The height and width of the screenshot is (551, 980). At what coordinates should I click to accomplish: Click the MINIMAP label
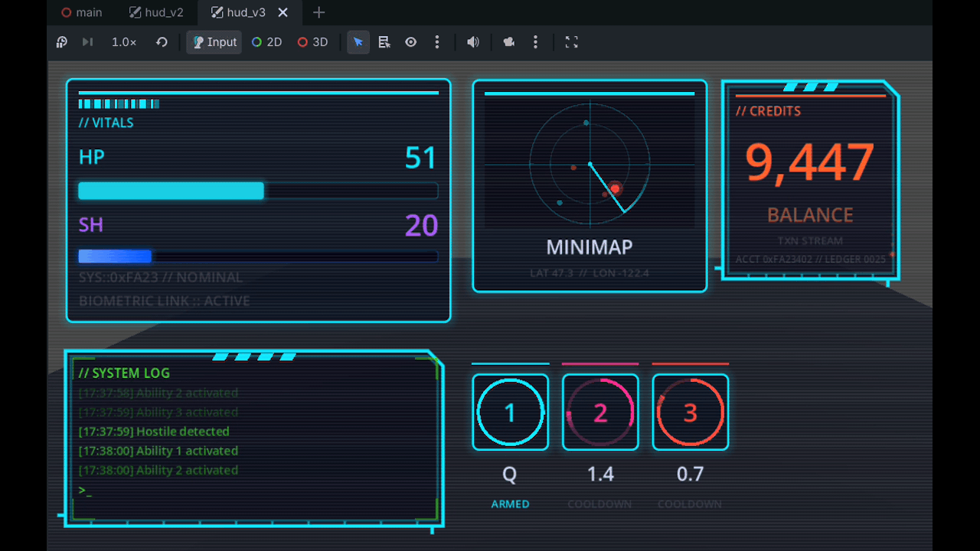click(x=590, y=247)
